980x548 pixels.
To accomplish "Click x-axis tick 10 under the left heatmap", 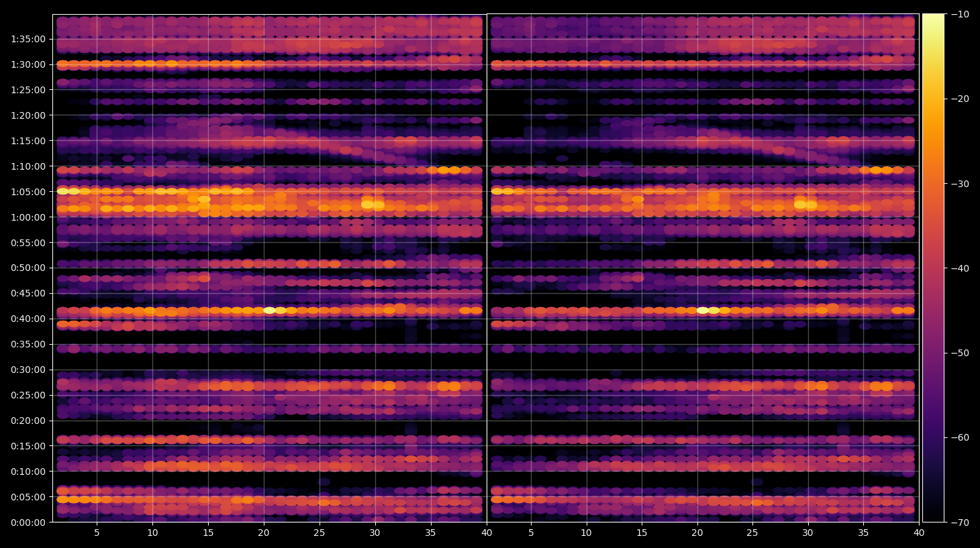I will [152, 533].
